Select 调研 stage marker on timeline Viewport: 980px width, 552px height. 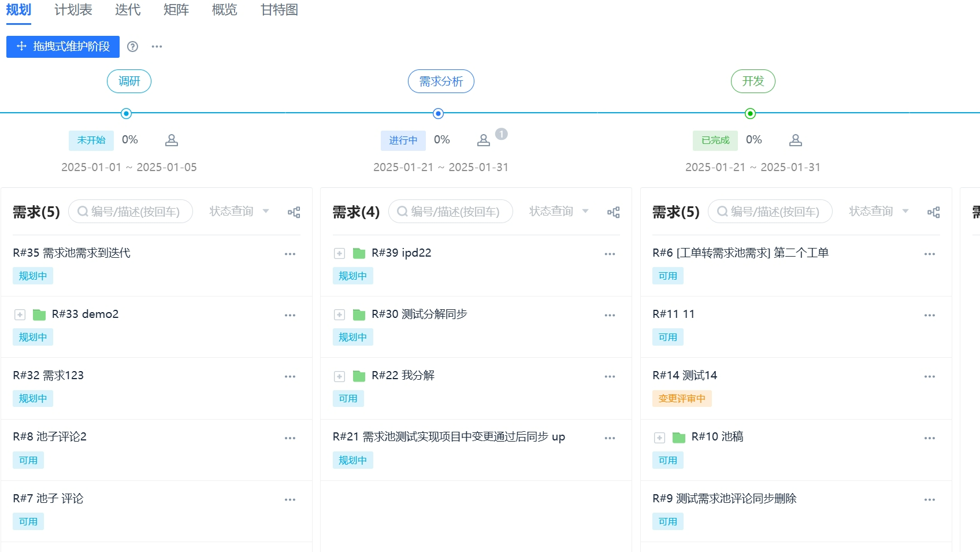coord(126,113)
